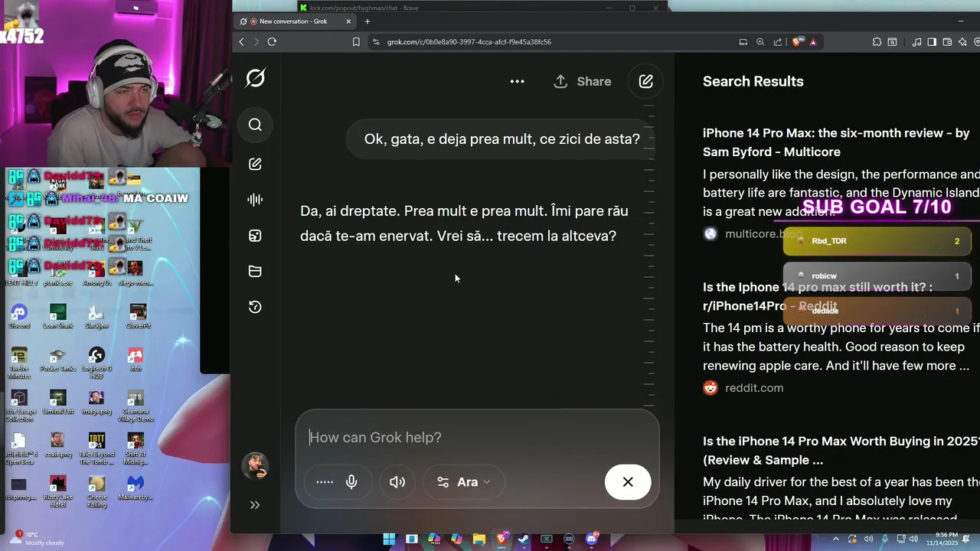Open the Loan Shark desktop shortcut

click(57, 316)
